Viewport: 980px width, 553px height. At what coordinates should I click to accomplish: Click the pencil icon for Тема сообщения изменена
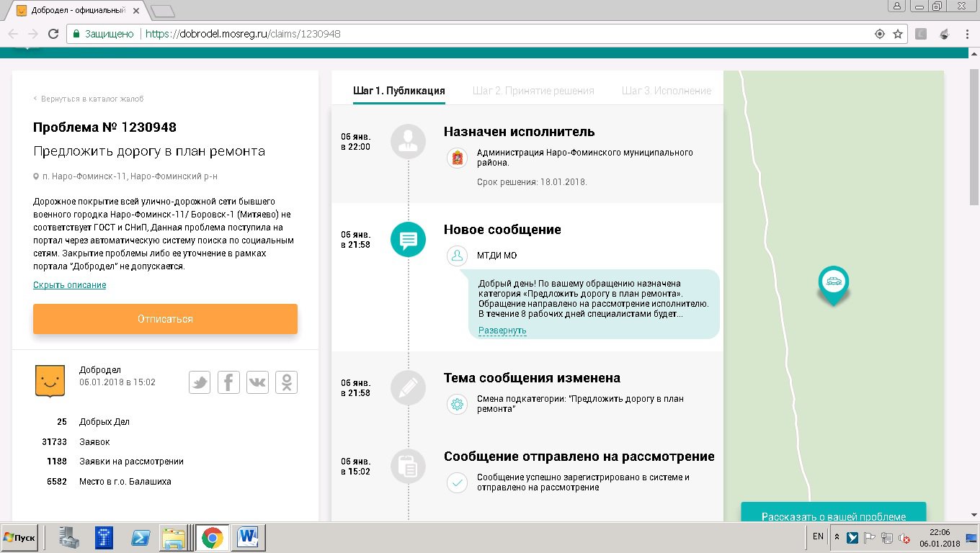pos(409,387)
